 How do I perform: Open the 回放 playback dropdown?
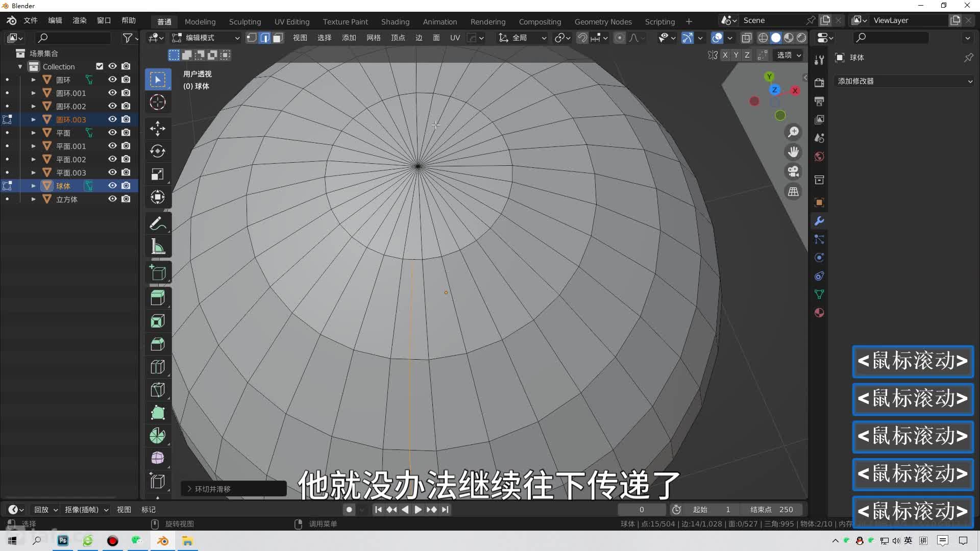pyautogui.click(x=45, y=510)
